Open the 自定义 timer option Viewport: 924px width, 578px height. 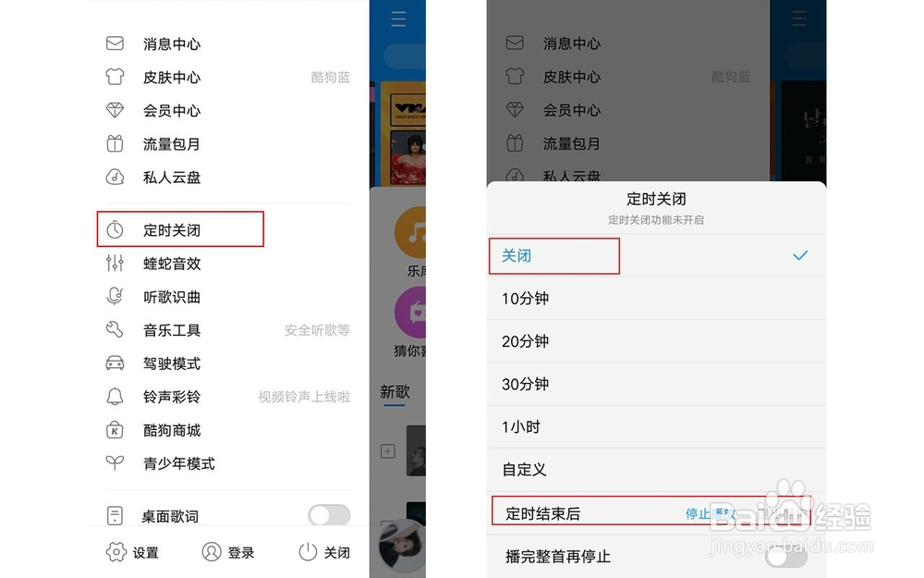(656, 470)
